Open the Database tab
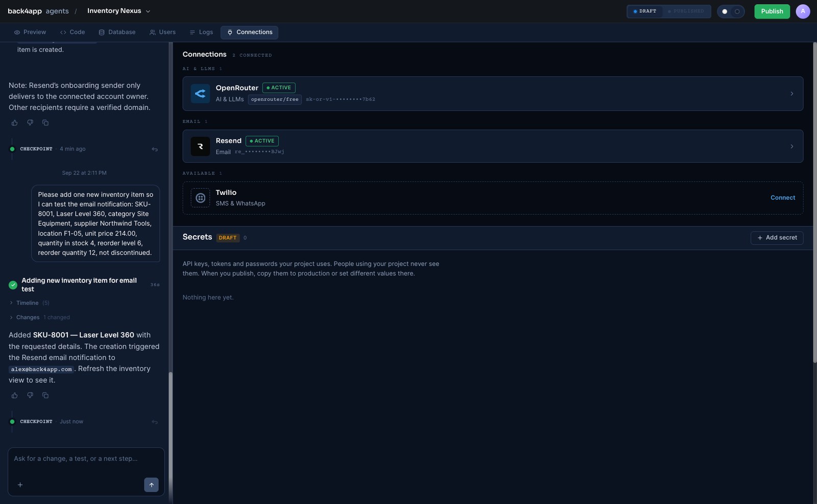Screen dimensions: 817x504 point(117,32)
